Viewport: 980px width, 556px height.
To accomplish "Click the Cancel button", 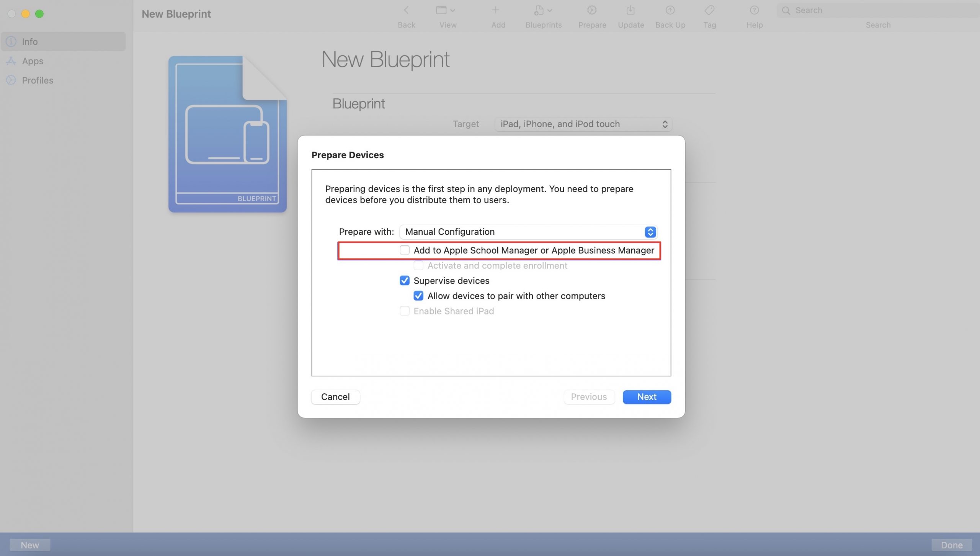I will 335,397.
